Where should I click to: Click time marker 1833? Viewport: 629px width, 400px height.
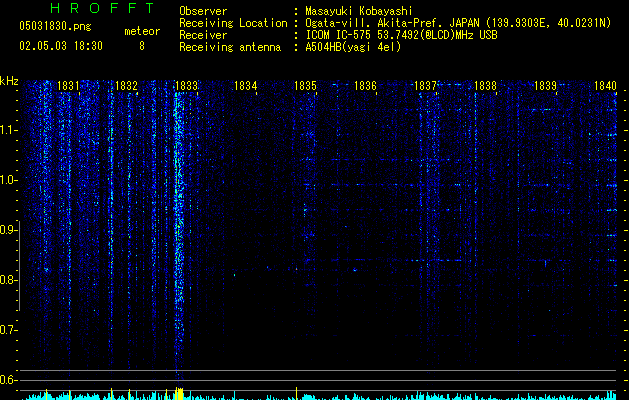pos(187,85)
